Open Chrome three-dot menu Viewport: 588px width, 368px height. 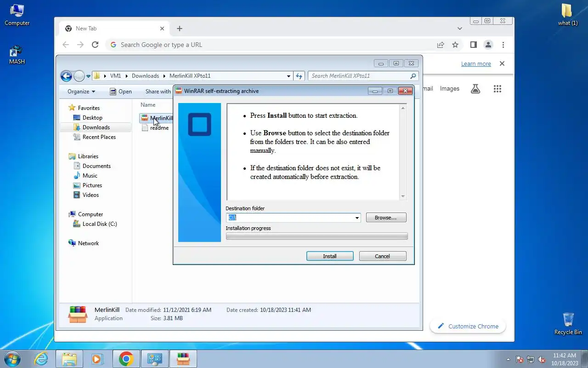[503, 45]
